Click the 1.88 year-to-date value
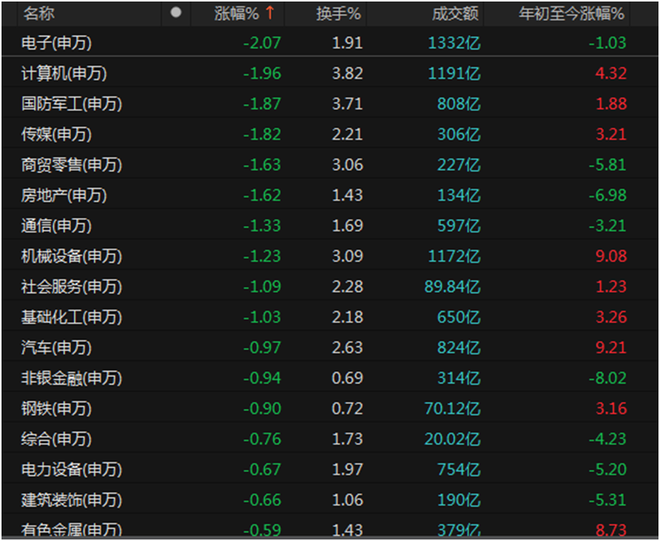The image size is (660, 541). (611, 104)
